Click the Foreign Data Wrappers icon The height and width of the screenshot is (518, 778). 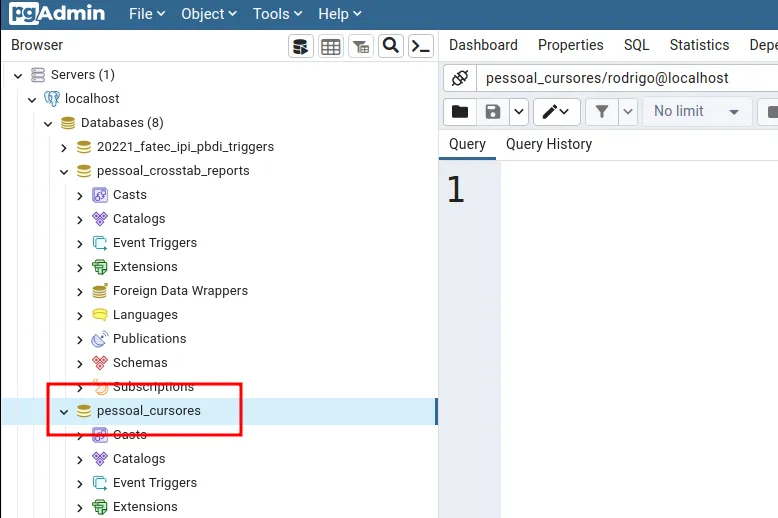point(100,291)
